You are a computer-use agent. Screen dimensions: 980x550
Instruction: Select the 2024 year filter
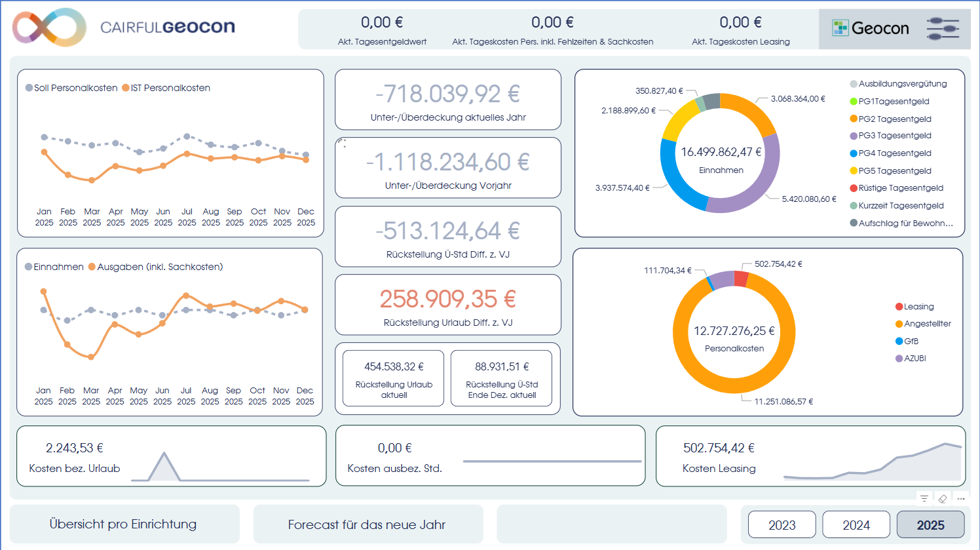pos(856,525)
